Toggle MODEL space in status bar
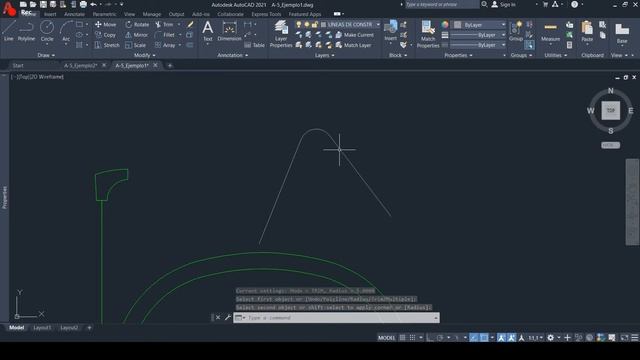This screenshot has width=640, height=360. click(x=386, y=338)
